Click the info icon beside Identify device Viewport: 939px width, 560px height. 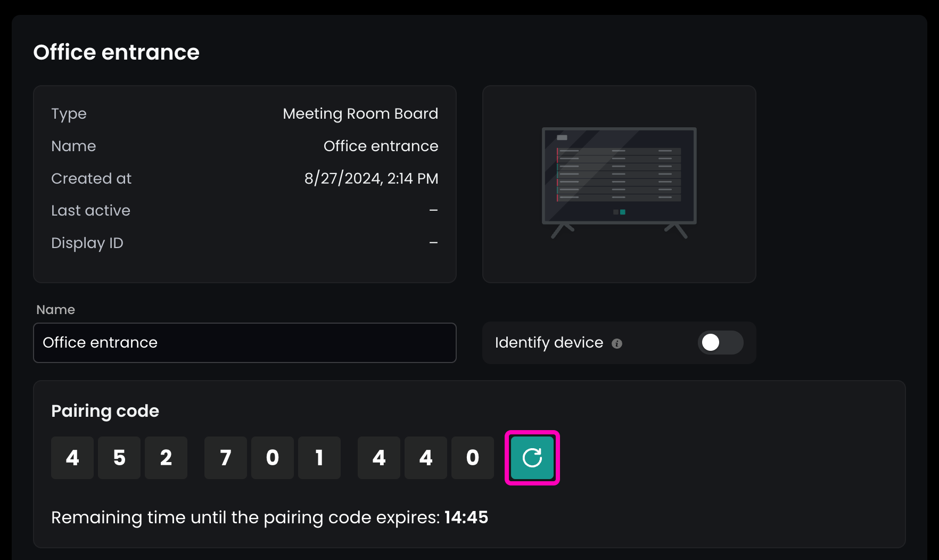point(617,343)
